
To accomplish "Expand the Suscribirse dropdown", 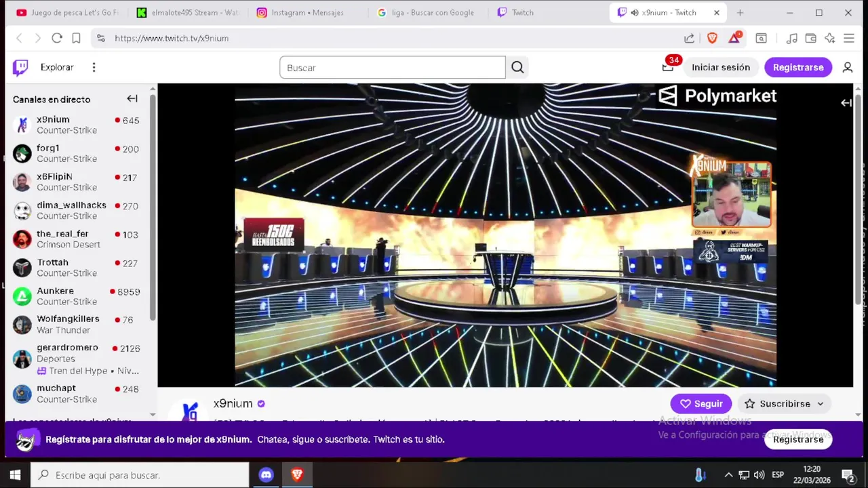I will point(820,404).
